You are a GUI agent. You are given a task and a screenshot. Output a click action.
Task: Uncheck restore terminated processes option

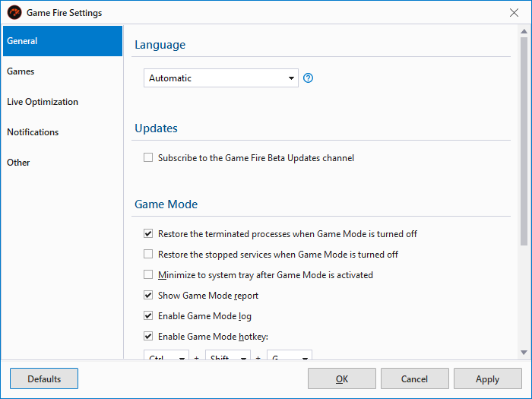pyautogui.click(x=148, y=233)
